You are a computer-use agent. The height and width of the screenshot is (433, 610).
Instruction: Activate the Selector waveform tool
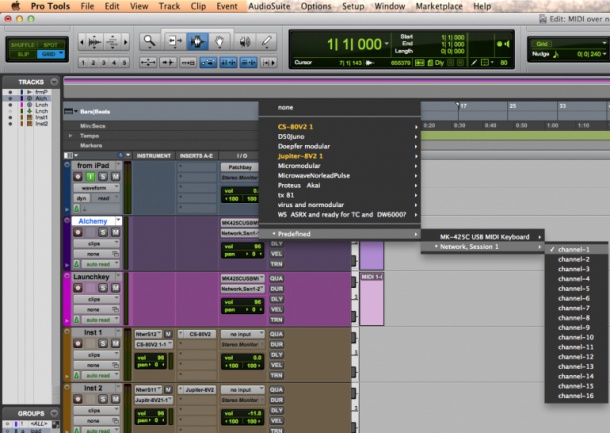(197, 41)
